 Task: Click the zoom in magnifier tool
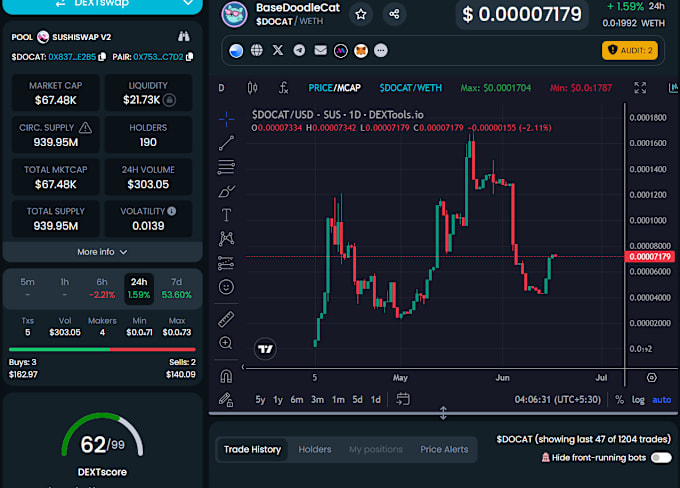click(226, 343)
